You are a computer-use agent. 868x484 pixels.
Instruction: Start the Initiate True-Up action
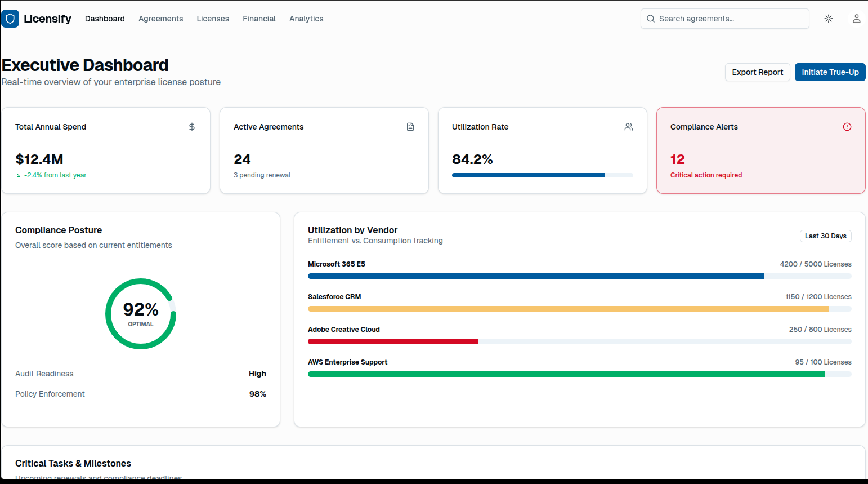830,72
